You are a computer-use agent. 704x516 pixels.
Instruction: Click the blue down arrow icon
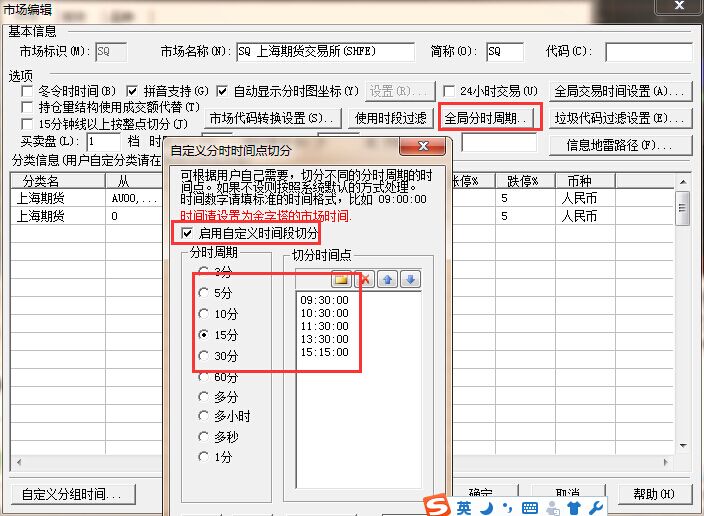pyautogui.click(x=409, y=279)
